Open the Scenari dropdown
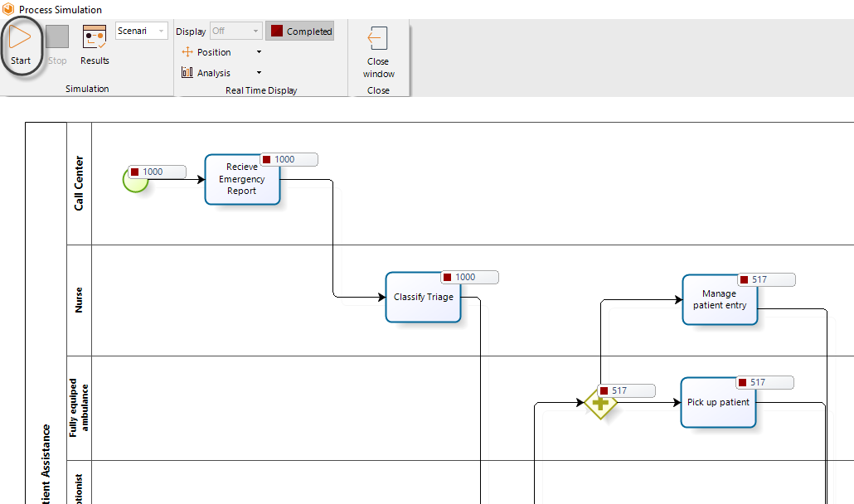 pyautogui.click(x=142, y=31)
